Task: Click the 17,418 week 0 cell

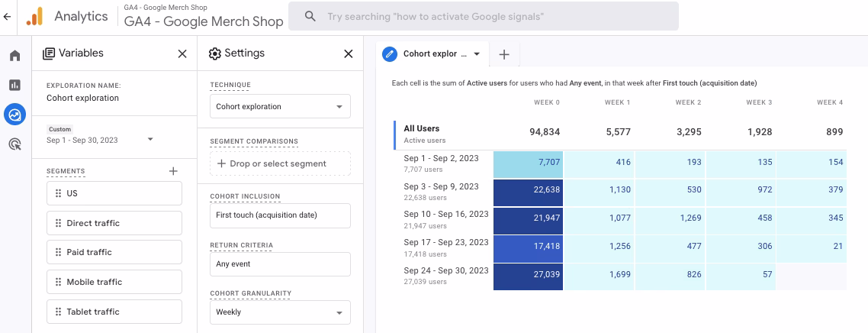Action: [x=528, y=249]
